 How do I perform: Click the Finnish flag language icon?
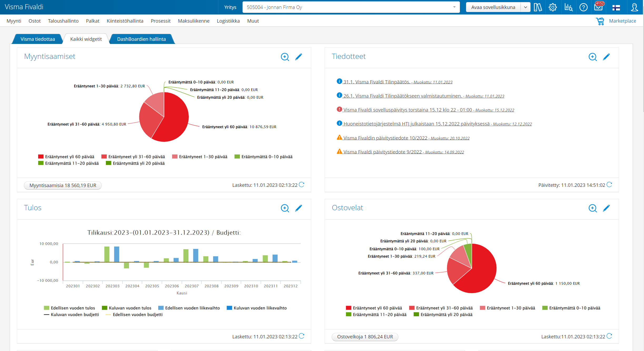tap(616, 8)
